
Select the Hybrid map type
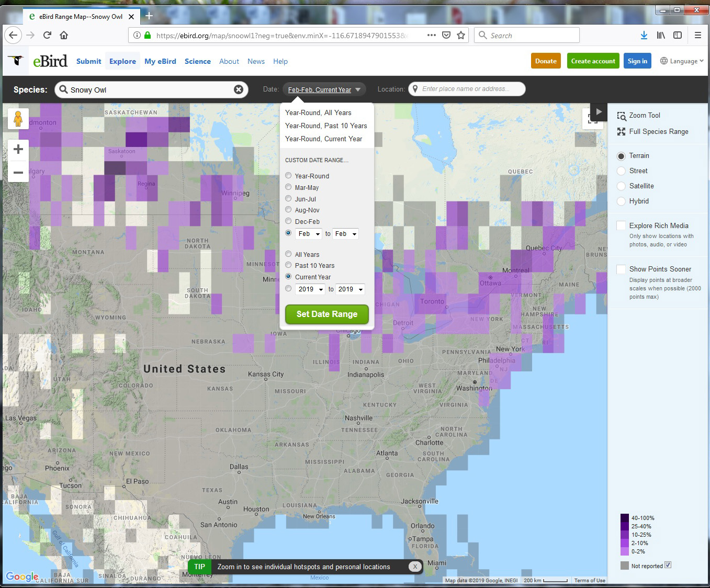tap(621, 201)
